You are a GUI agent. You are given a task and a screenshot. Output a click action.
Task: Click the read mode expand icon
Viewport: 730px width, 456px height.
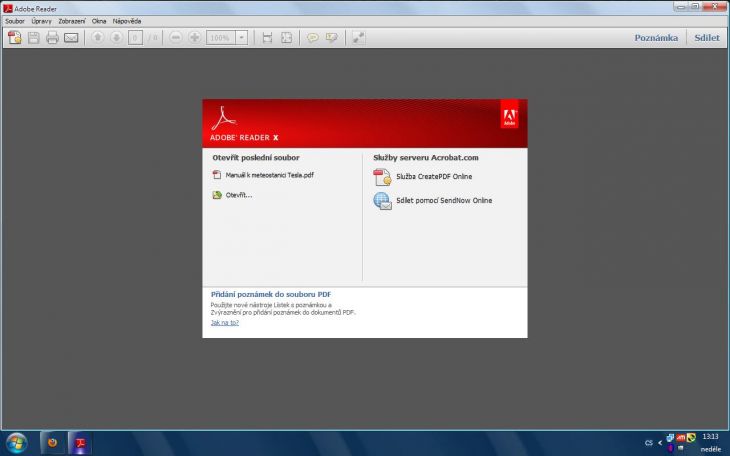358,38
